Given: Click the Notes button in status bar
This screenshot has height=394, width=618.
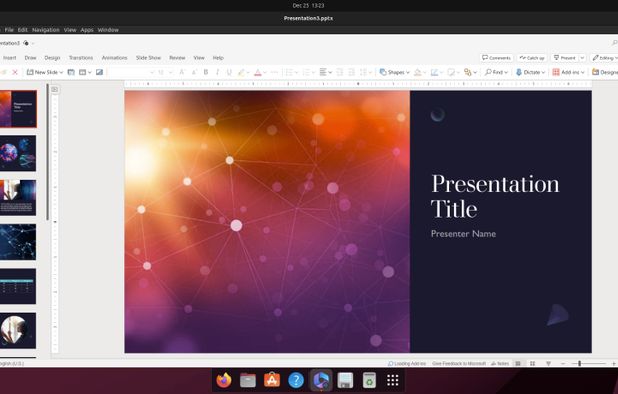Looking at the screenshot, I should [x=500, y=364].
